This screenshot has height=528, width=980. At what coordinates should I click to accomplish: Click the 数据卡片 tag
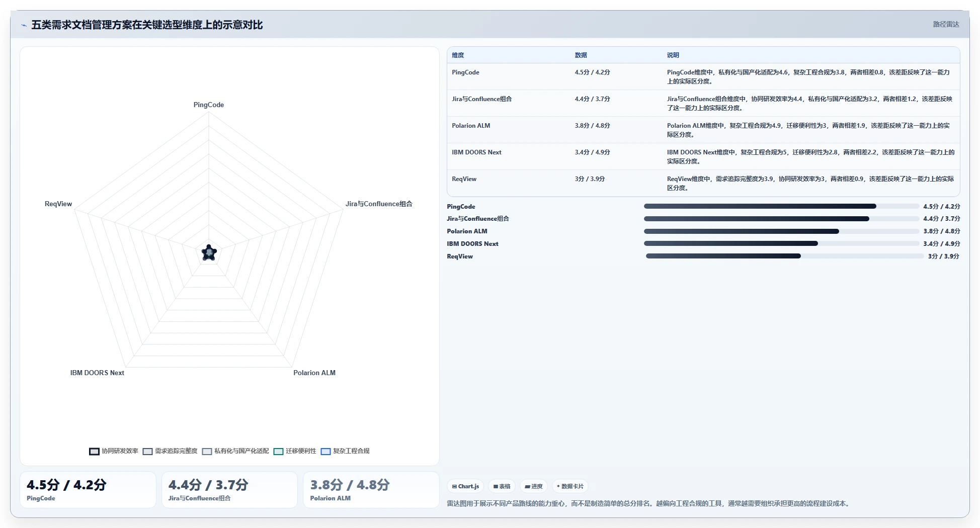[x=570, y=486]
